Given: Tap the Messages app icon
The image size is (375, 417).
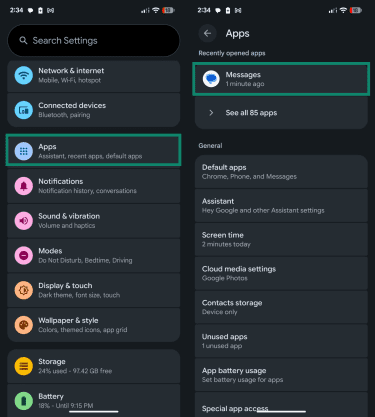Looking at the screenshot, I should coord(211,79).
